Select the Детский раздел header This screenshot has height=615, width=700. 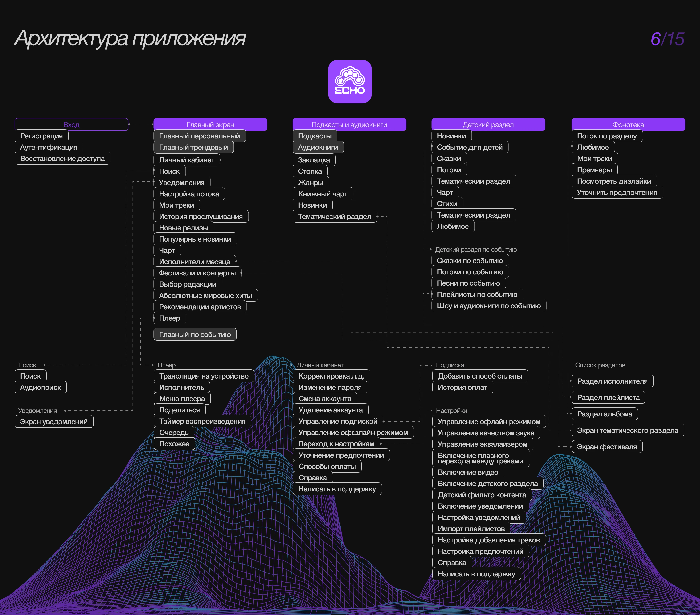tap(488, 125)
